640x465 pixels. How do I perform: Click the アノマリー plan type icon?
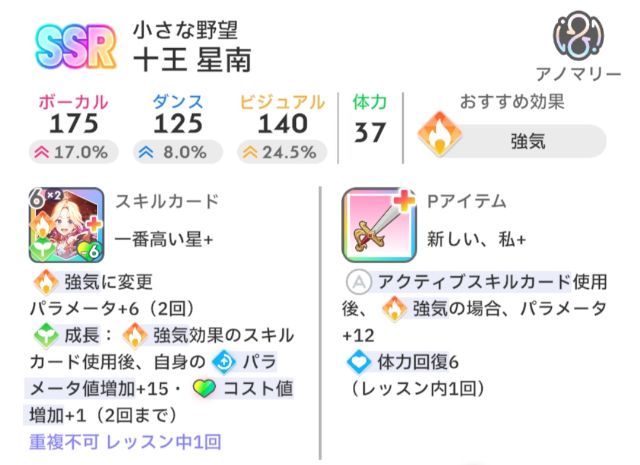pyautogui.click(x=578, y=36)
